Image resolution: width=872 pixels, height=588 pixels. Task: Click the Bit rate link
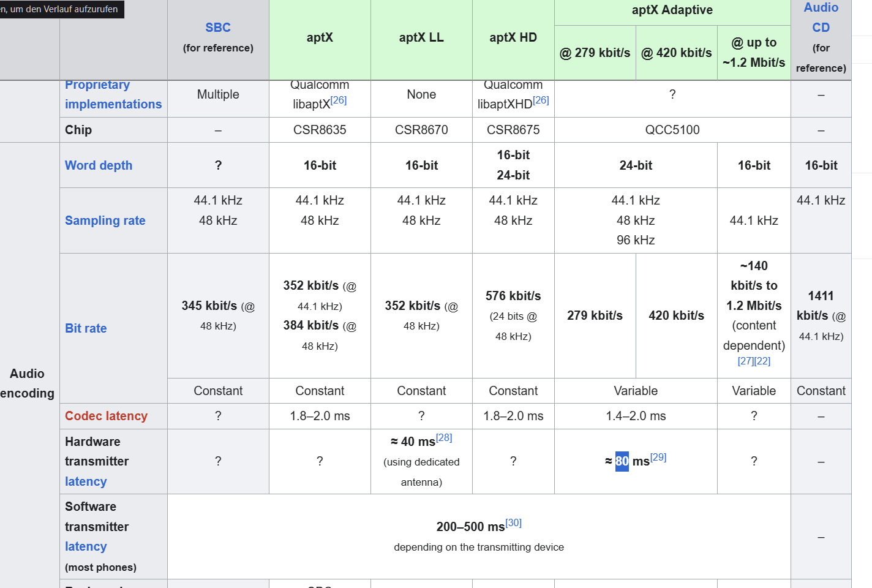[x=86, y=328]
